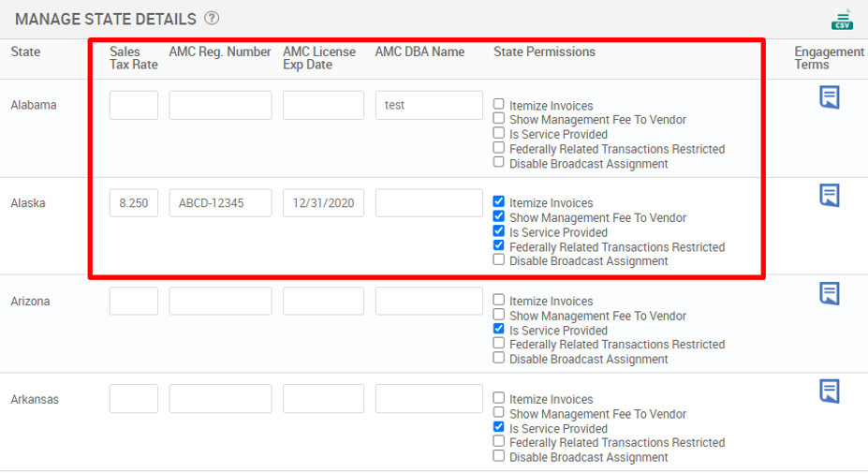
Task: Uncheck Federally Related Transactions Restricted for Alaska
Action: 499,245
